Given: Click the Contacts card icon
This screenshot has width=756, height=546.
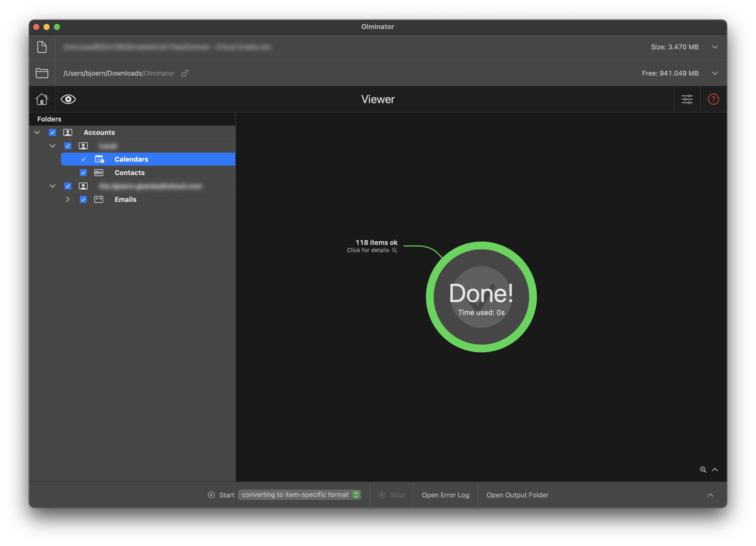Looking at the screenshot, I should pos(99,173).
